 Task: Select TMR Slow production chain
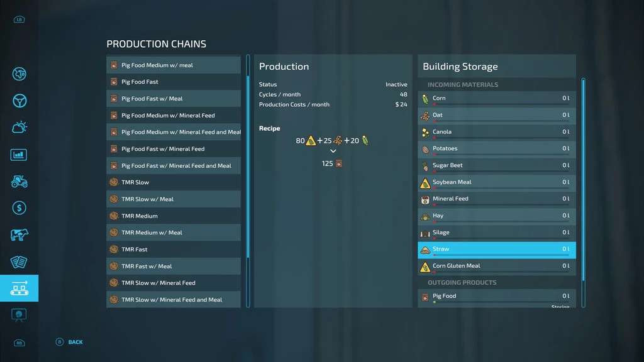tap(174, 182)
